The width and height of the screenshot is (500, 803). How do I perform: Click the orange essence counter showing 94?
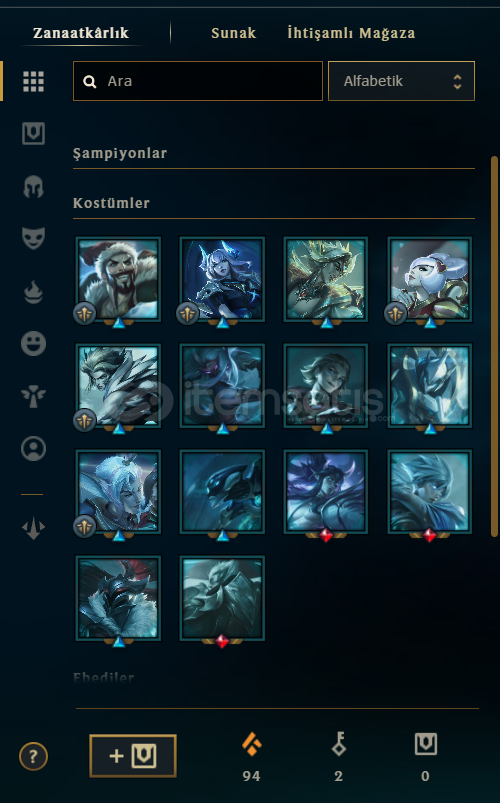point(252,757)
